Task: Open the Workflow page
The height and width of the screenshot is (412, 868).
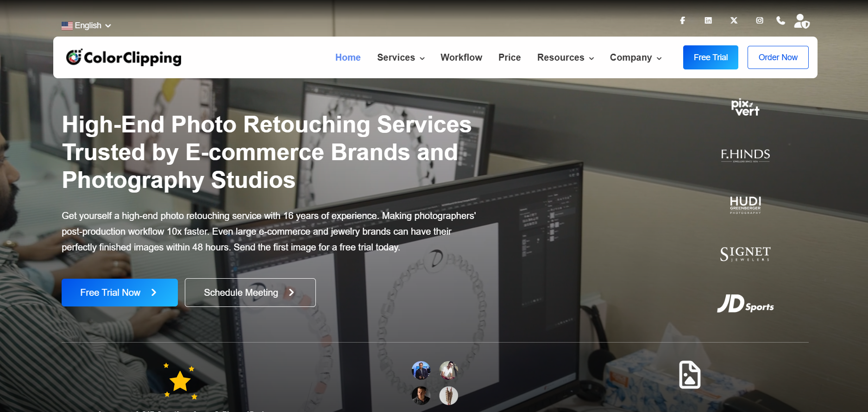Action: [x=461, y=57]
